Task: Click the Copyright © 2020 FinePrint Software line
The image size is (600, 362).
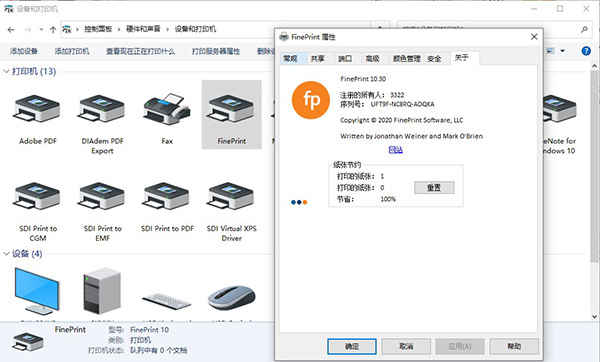Action: tap(402, 120)
